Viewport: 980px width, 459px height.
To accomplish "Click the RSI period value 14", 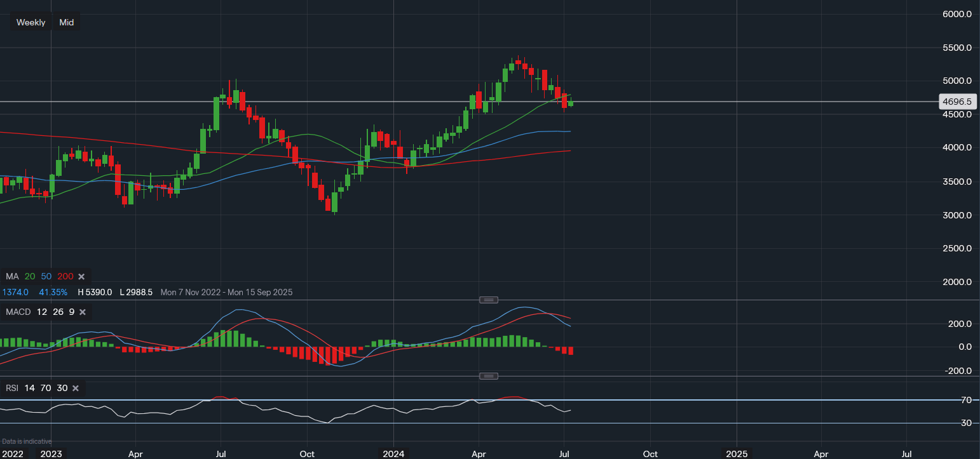I will [30, 388].
